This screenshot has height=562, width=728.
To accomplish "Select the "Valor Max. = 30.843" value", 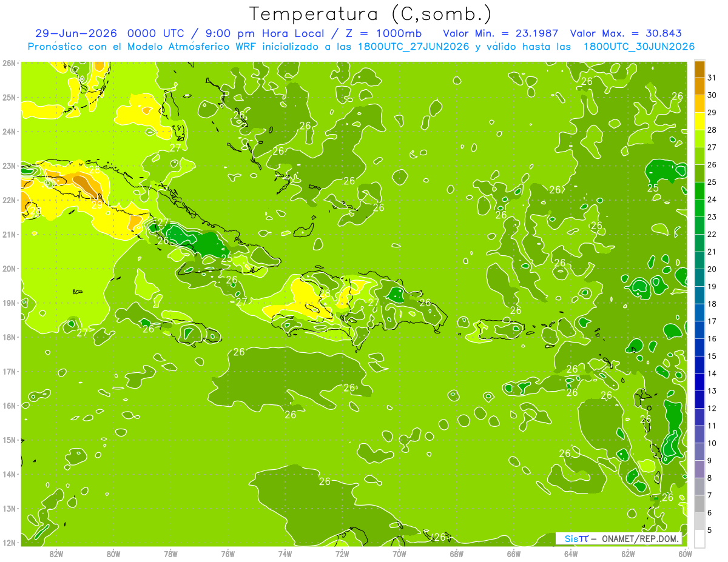I will click(626, 33).
